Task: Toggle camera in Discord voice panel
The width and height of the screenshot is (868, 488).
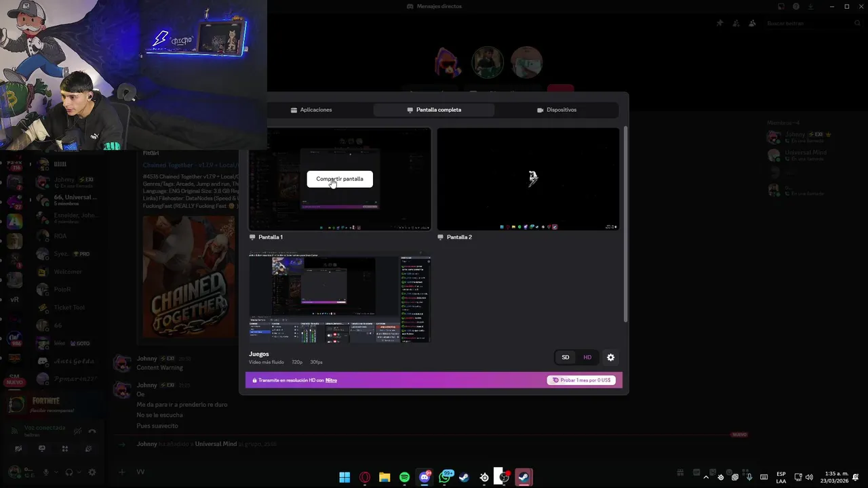Action: tap(18, 449)
